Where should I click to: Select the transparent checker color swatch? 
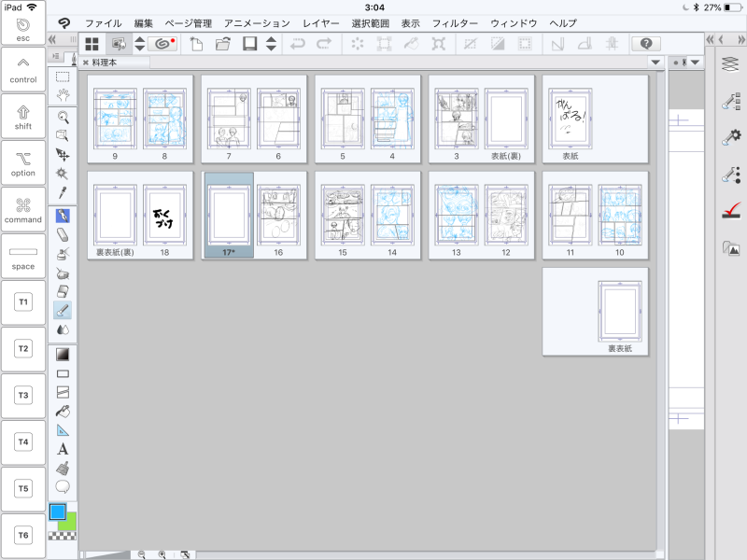(62, 536)
